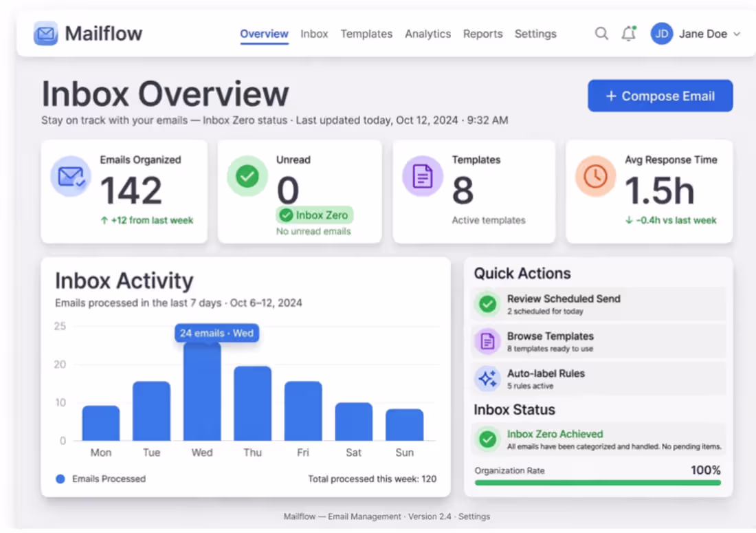Click the Review Scheduled Send checkmark icon
756x533 pixels.
[x=487, y=304]
